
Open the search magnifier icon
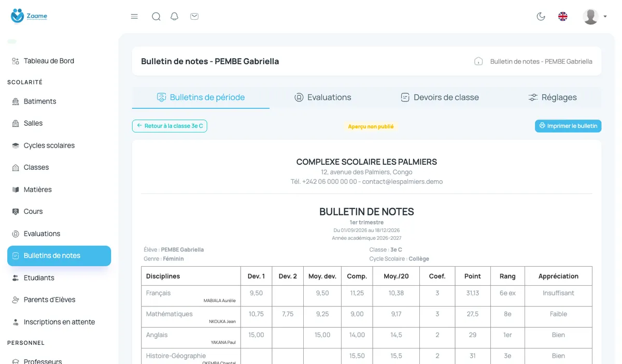(156, 17)
